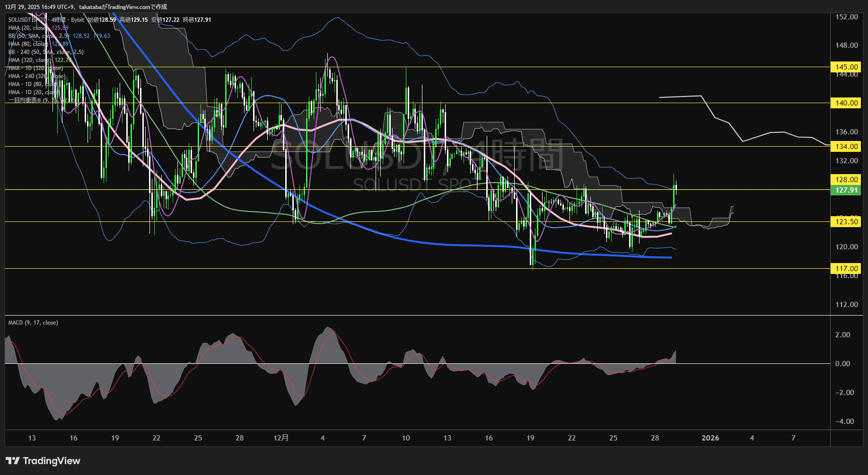Click the 2026 label on time axis
The width and height of the screenshot is (868, 475).
pos(710,438)
